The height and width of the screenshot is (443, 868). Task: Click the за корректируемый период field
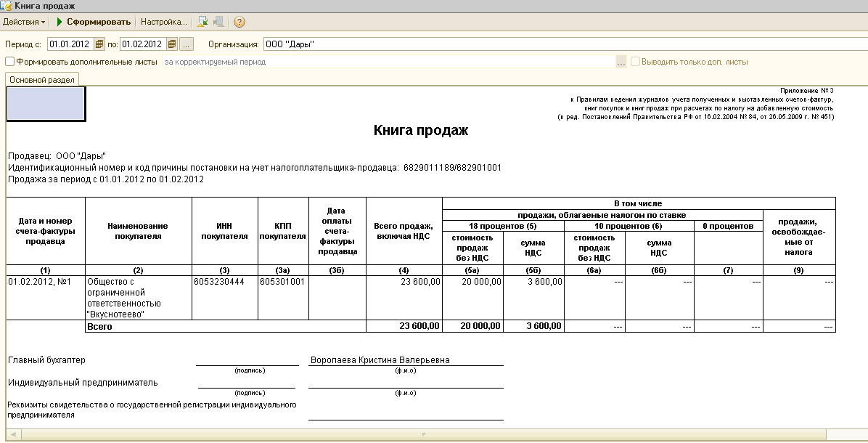(x=388, y=62)
